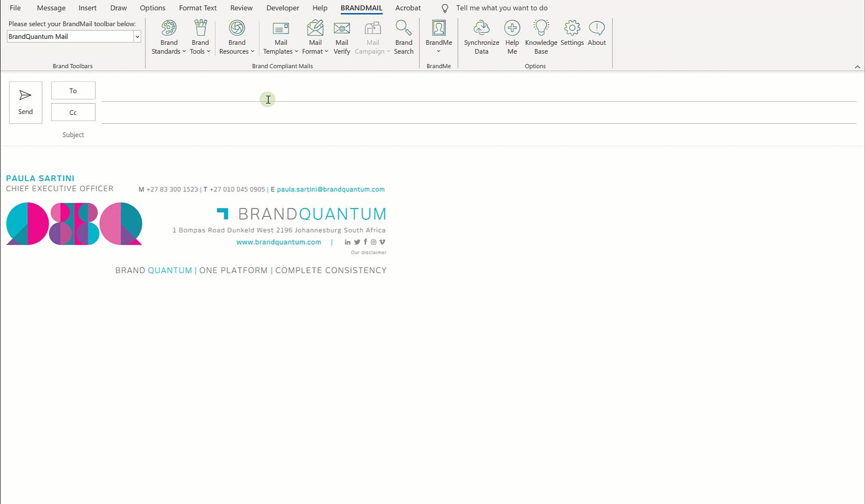This screenshot has width=865, height=504.
Task: Open Mail Templates gallery
Action: [x=281, y=37]
